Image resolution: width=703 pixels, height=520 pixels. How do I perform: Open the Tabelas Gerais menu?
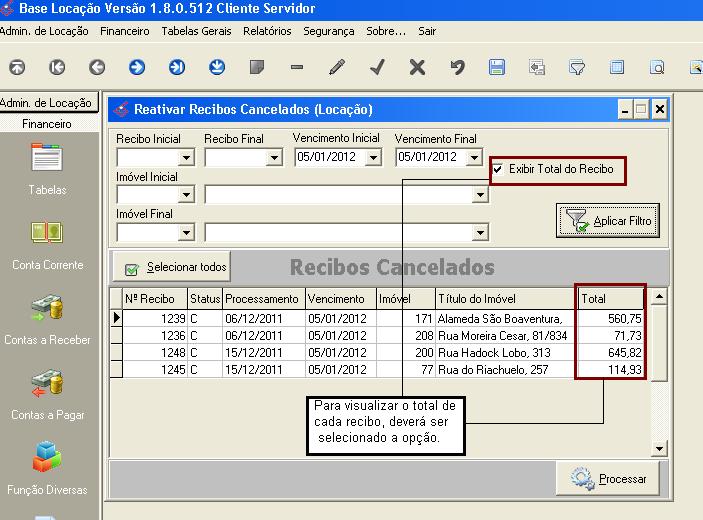(x=196, y=31)
